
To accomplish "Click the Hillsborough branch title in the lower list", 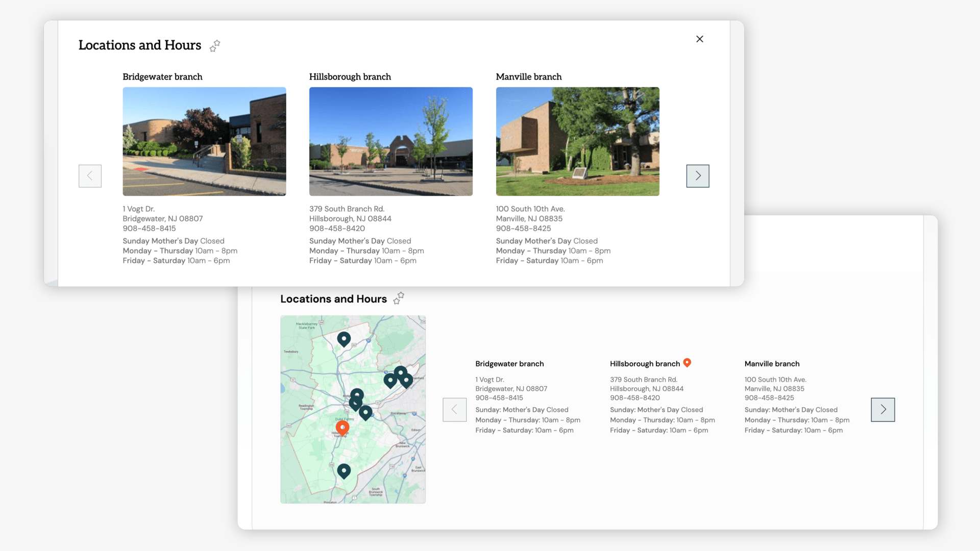I will click(645, 364).
